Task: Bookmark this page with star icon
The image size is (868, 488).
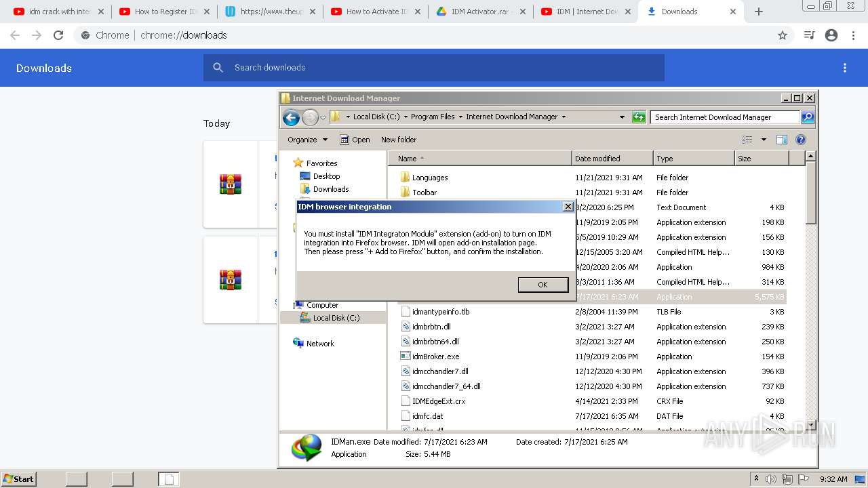Action: click(782, 35)
